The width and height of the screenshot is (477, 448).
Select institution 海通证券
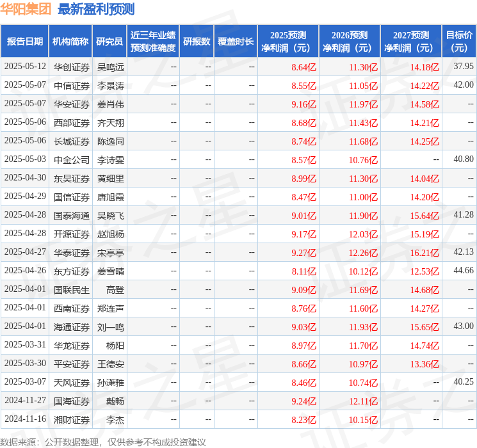click(x=72, y=327)
